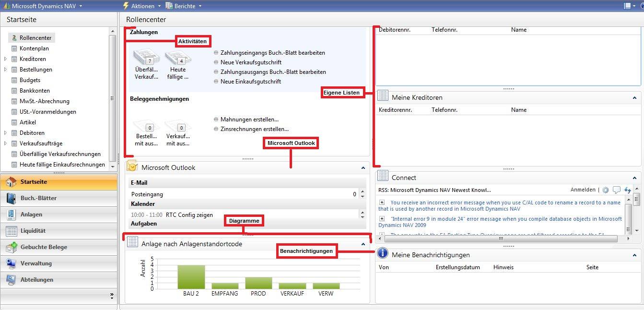Click the Connect panel icon
644x310 pixels.
point(383,177)
